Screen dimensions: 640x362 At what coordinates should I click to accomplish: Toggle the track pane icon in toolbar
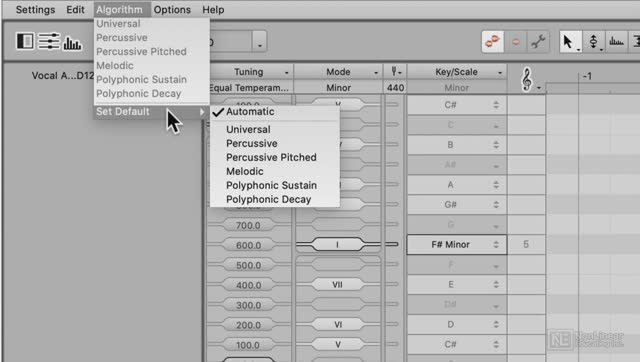[25, 41]
